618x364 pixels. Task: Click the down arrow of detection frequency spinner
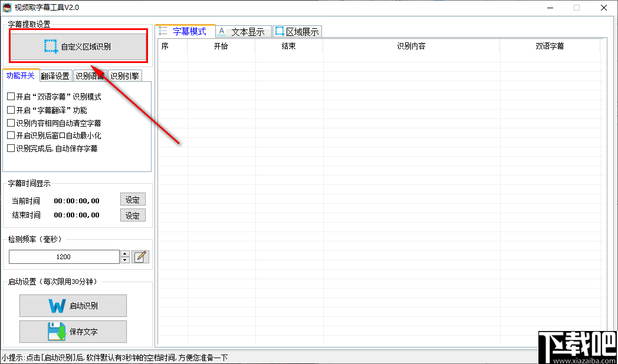[124, 260]
